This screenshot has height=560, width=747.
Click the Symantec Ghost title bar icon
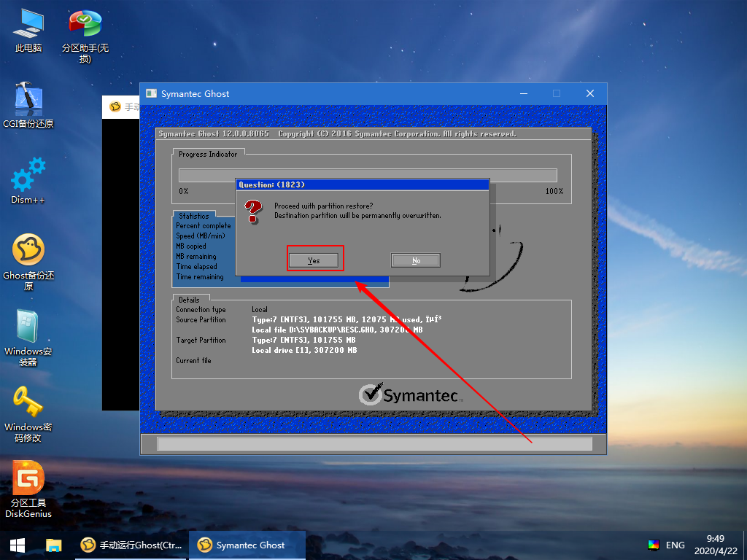pyautogui.click(x=152, y=94)
